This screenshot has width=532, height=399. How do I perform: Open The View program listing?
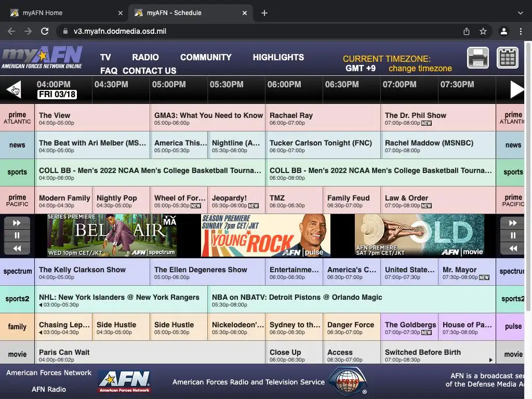tap(92, 118)
